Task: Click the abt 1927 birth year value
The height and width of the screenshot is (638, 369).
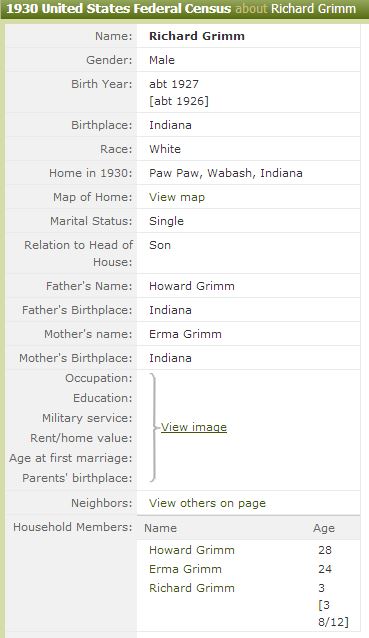Action: [174, 84]
